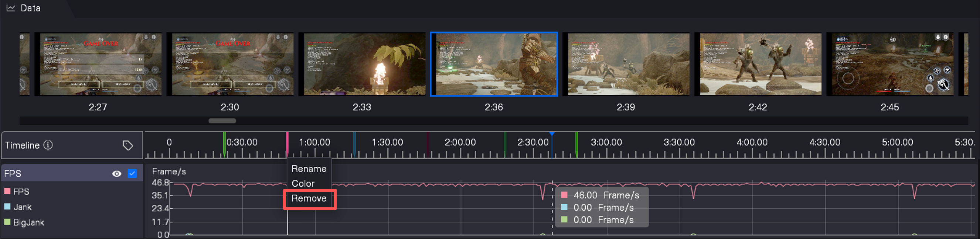Click the 4:00.00 timeline label
Screen dimensions: 980x239
752,142
